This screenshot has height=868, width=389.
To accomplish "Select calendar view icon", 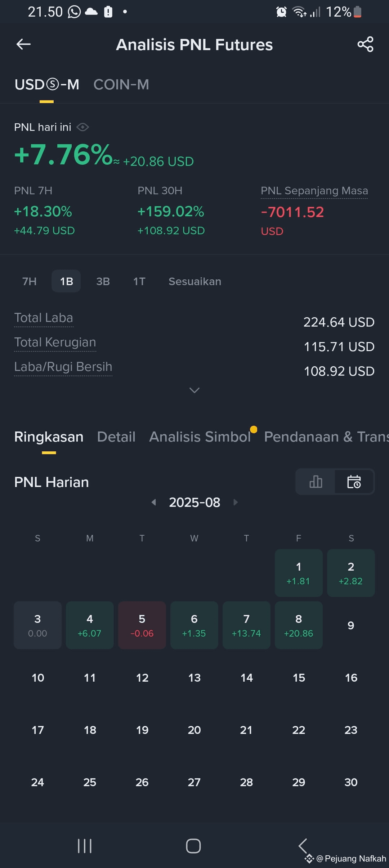I will coord(354,482).
